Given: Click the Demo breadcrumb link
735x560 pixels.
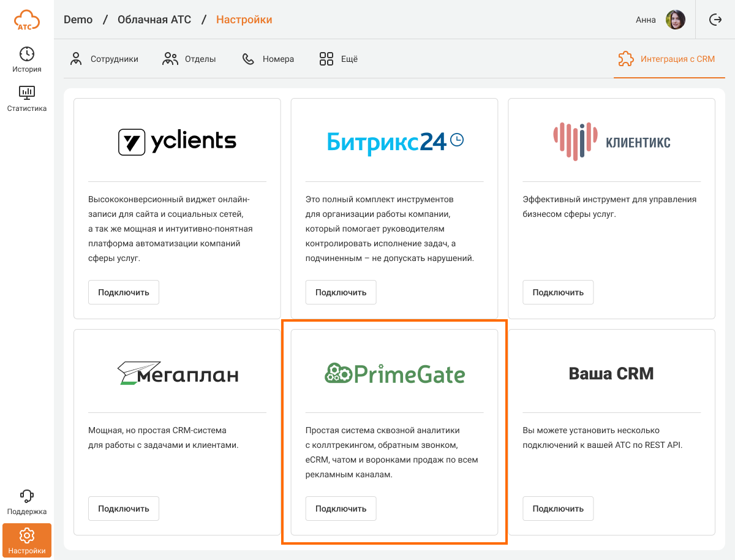Looking at the screenshot, I should 78,20.
